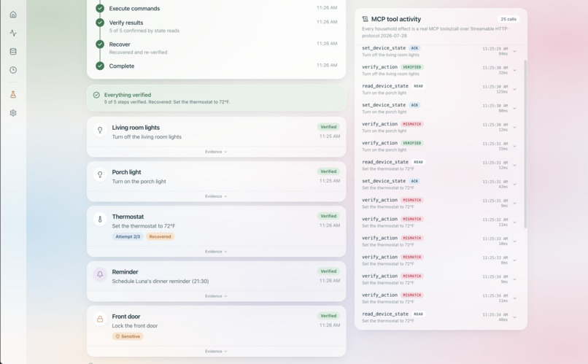Click 'Recovered and re-verified' text
The width and height of the screenshot is (588, 364).
pos(138,53)
